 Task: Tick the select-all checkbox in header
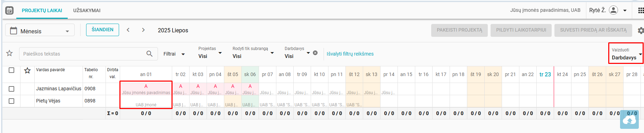click(11, 70)
